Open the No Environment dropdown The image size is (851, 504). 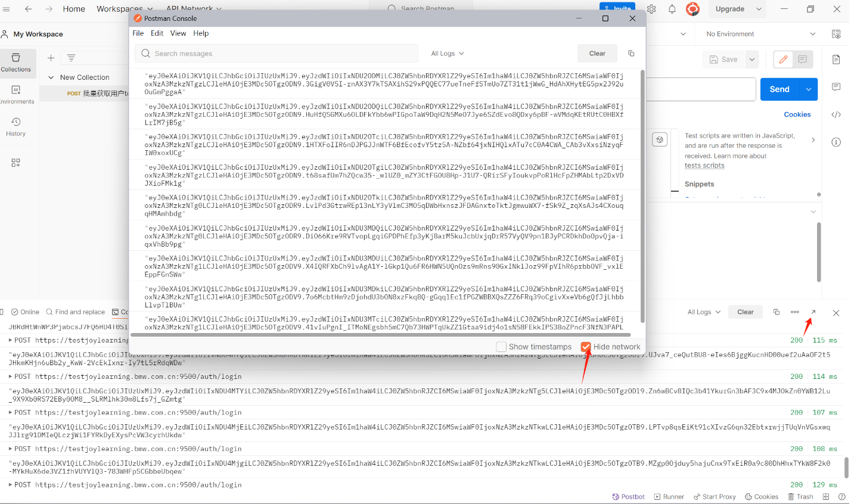point(760,34)
